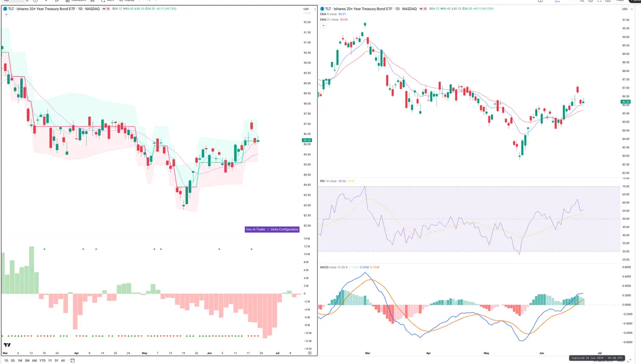Select the 1Y time range

pos(50,361)
